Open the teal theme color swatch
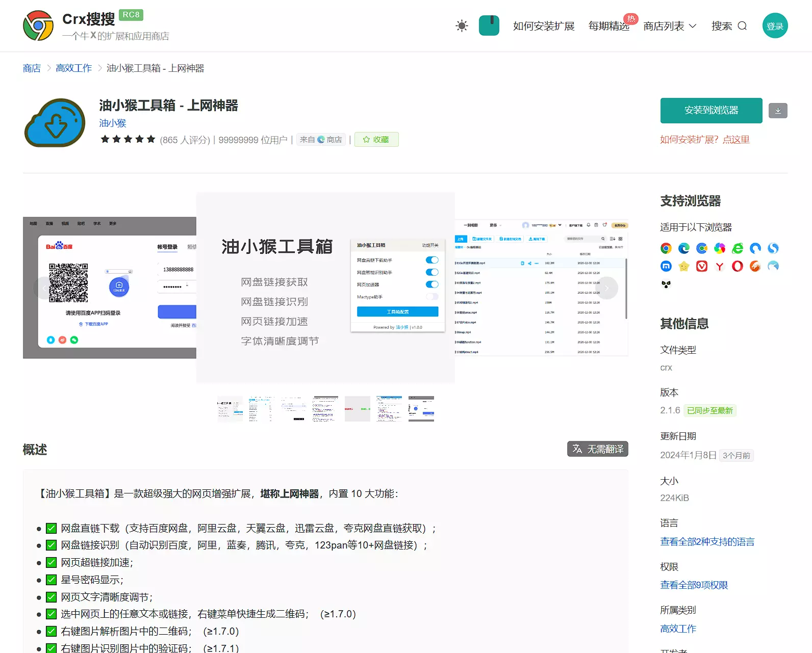812x653 pixels. click(x=489, y=26)
